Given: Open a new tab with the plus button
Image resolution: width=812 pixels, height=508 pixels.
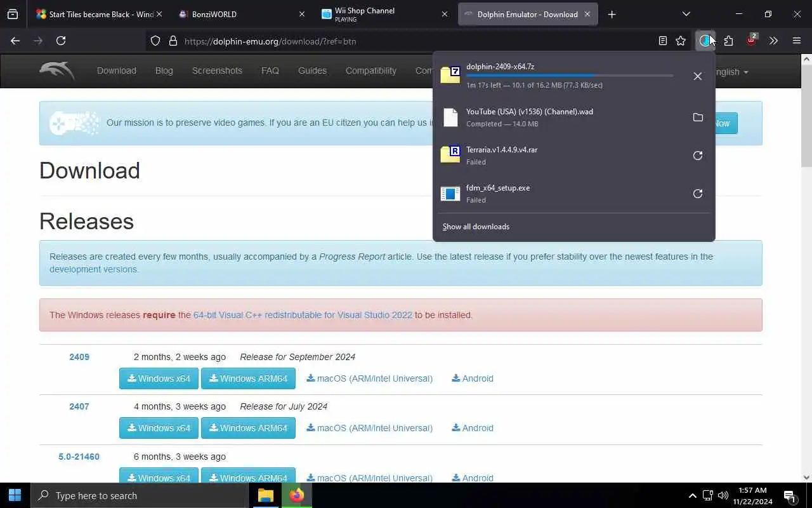Looking at the screenshot, I should coord(612,14).
